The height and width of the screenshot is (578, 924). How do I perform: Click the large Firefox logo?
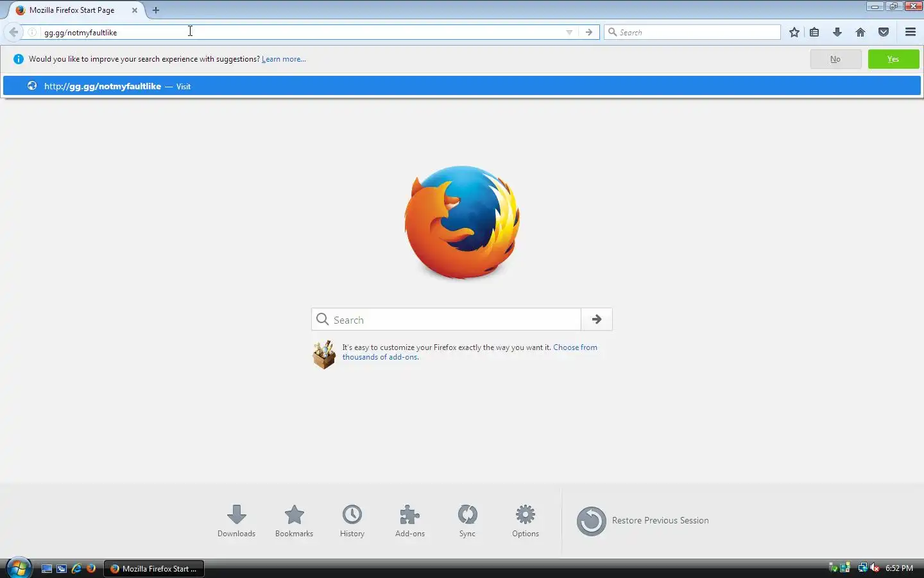click(462, 222)
